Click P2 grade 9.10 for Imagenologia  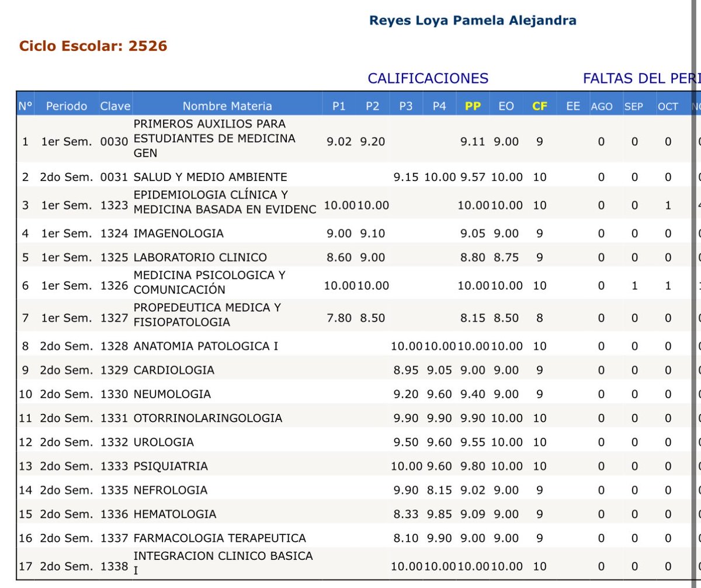coord(373,234)
